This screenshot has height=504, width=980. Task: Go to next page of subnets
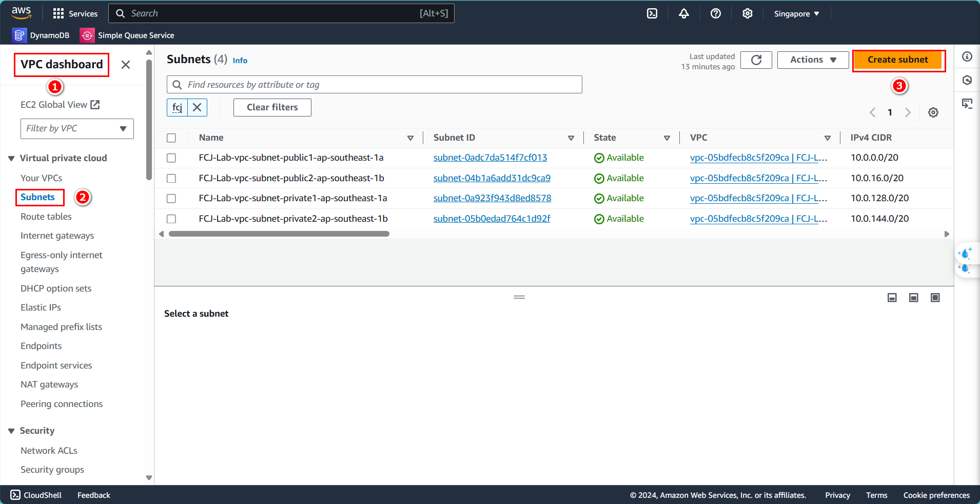pyautogui.click(x=908, y=112)
